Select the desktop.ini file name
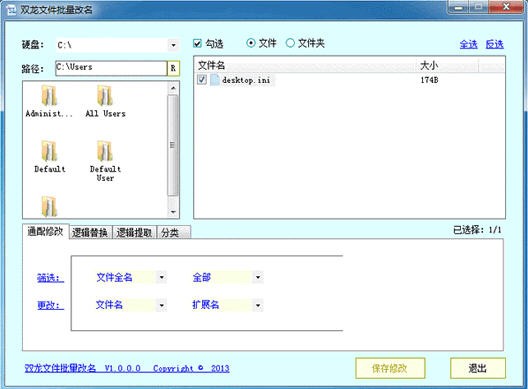 (x=246, y=80)
